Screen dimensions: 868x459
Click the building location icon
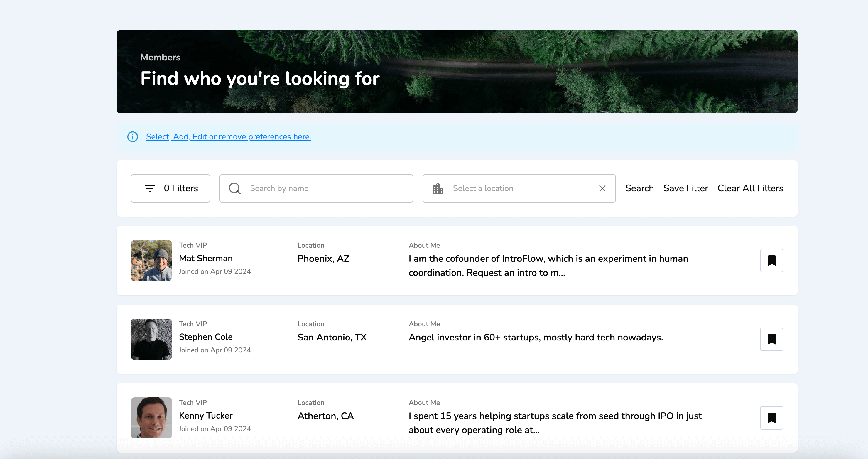tap(437, 188)
